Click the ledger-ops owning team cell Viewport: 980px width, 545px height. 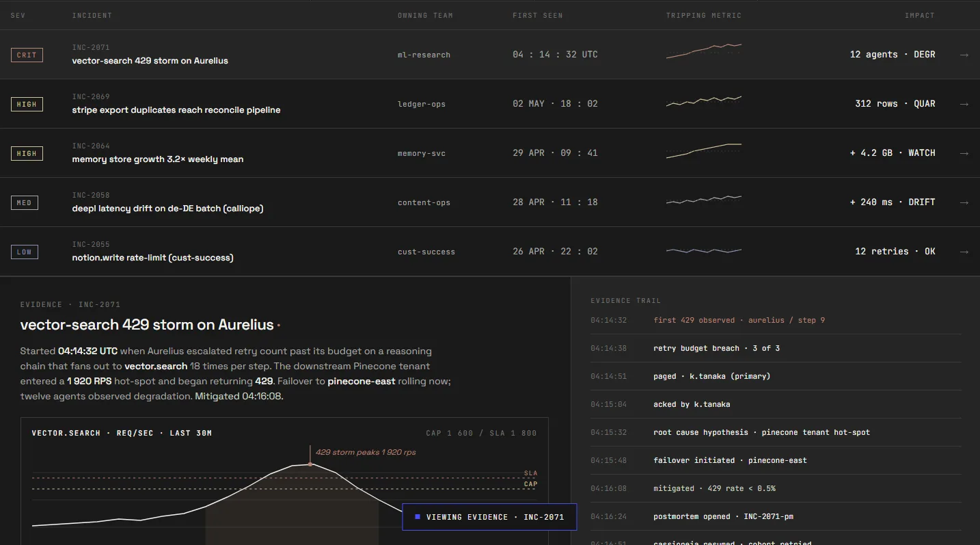click(x=422, y=104)
